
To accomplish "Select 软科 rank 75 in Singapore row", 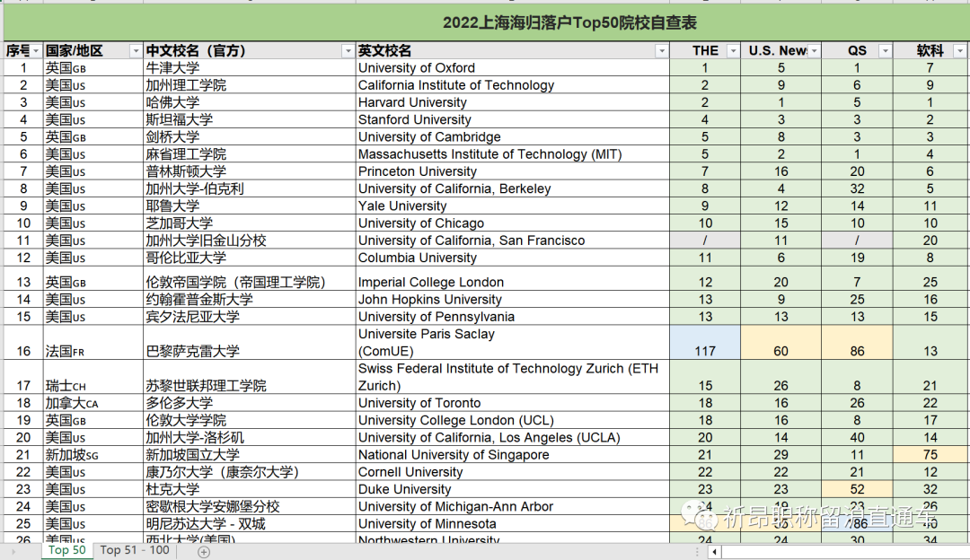I will tap(930, 456).
